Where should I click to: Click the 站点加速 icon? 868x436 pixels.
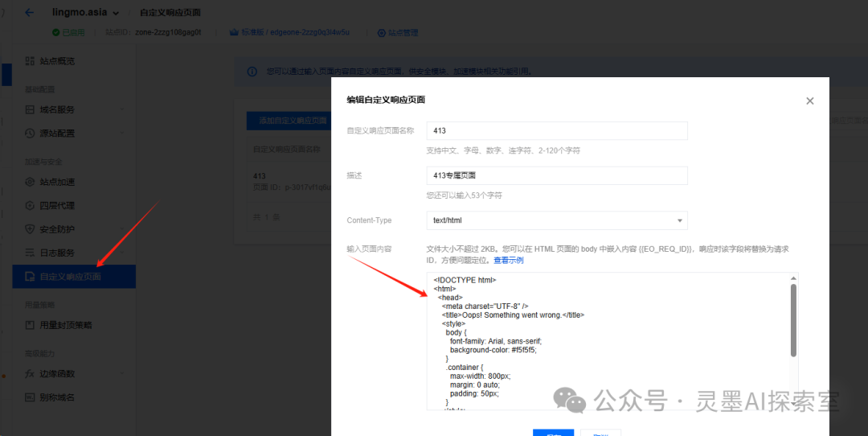click(30, 182)
